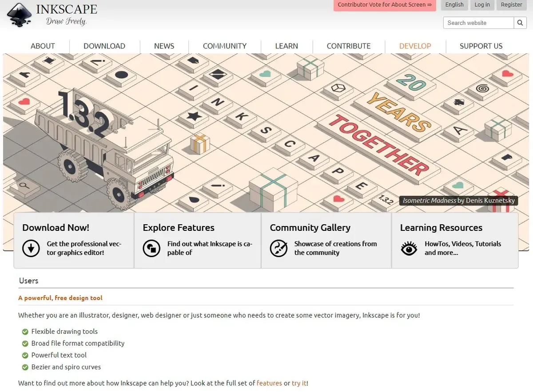Open the ABOUT menu
This screenshot has width=533, height=392.
pyautogui.click(x=43, y=46)
